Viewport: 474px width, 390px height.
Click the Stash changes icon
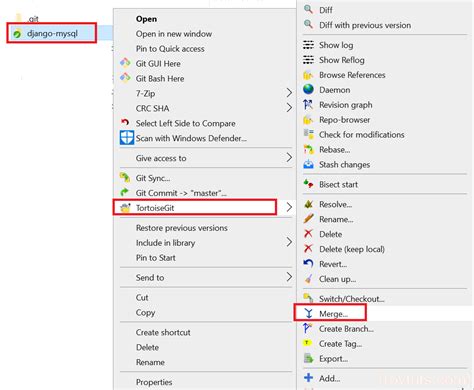coord(308,164)
